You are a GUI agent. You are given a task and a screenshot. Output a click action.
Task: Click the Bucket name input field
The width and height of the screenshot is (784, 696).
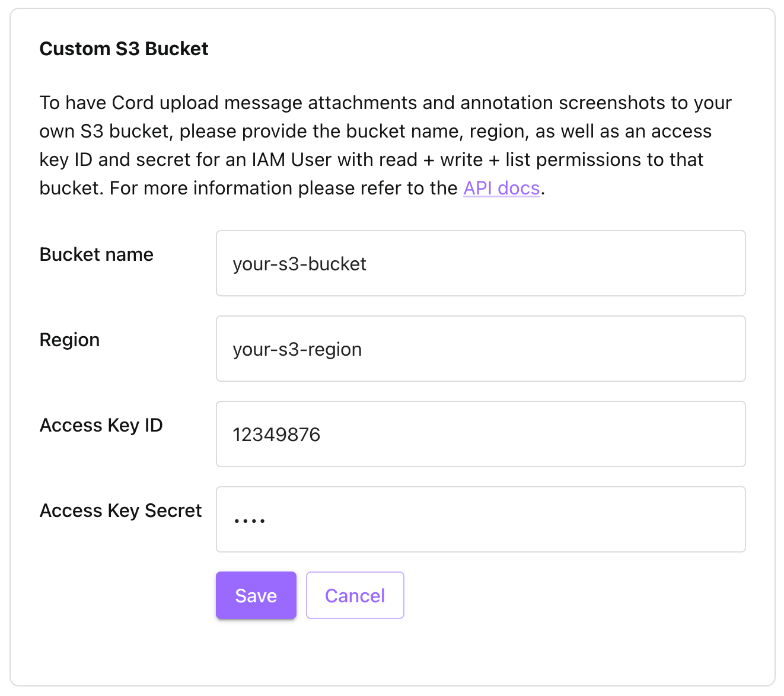coord(480,263)
